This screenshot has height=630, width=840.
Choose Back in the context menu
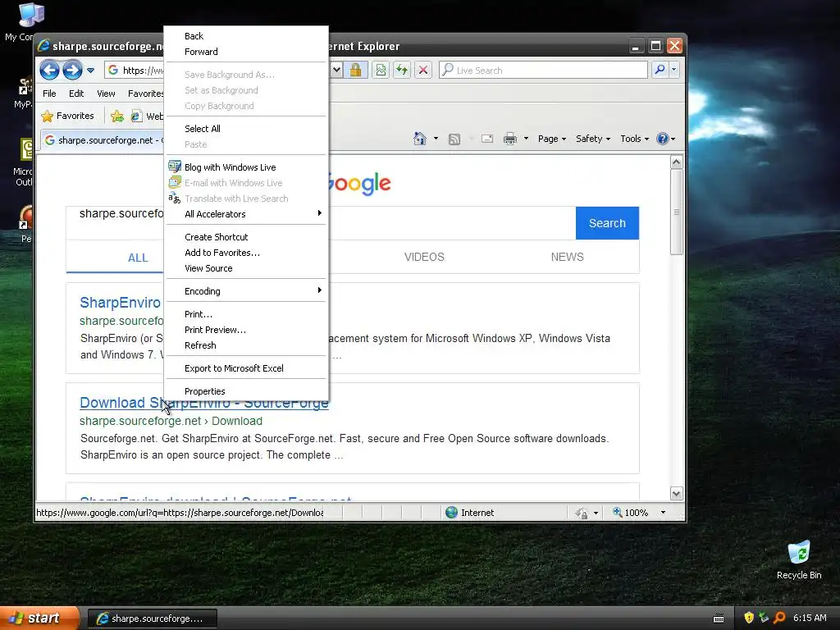click(x=246, y=36)
